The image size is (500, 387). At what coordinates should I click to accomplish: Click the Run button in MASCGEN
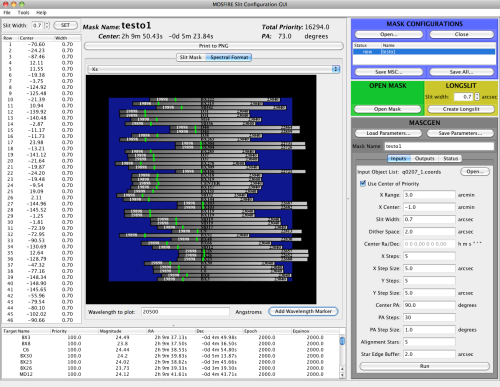point(424,366)
